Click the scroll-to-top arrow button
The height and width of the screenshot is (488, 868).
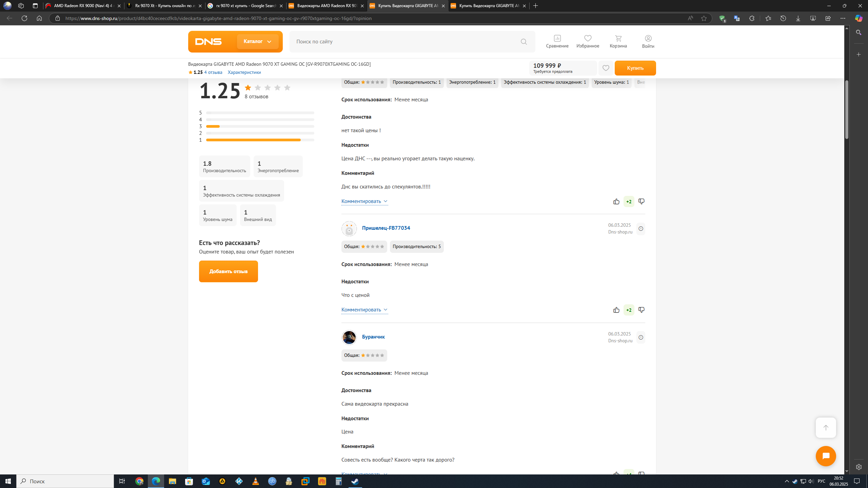pos(826,428)
